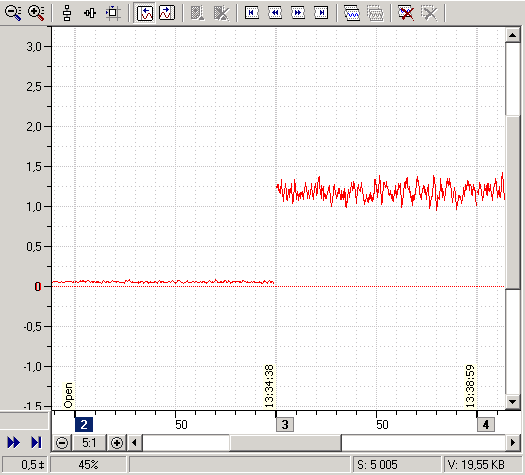Click the zoom in magnifier icon
The image size is (525, 475).
36,13
